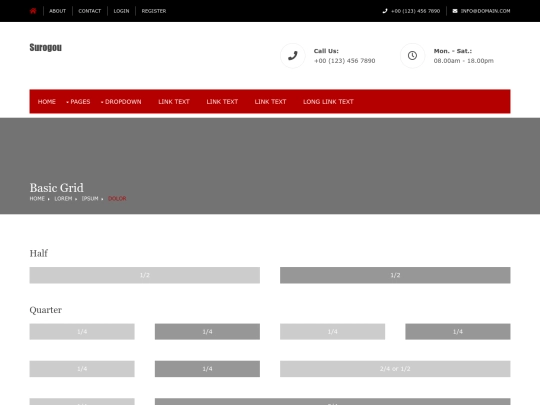Click the Mon. - Sat.: label
This screenshot has height=405, width=540.
[453, 51]
